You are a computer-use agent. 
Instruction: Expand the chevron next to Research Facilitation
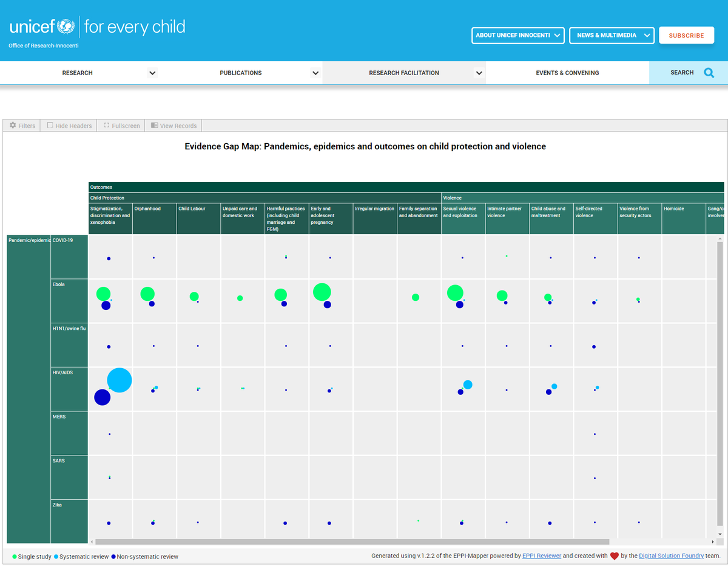(479, 73)
